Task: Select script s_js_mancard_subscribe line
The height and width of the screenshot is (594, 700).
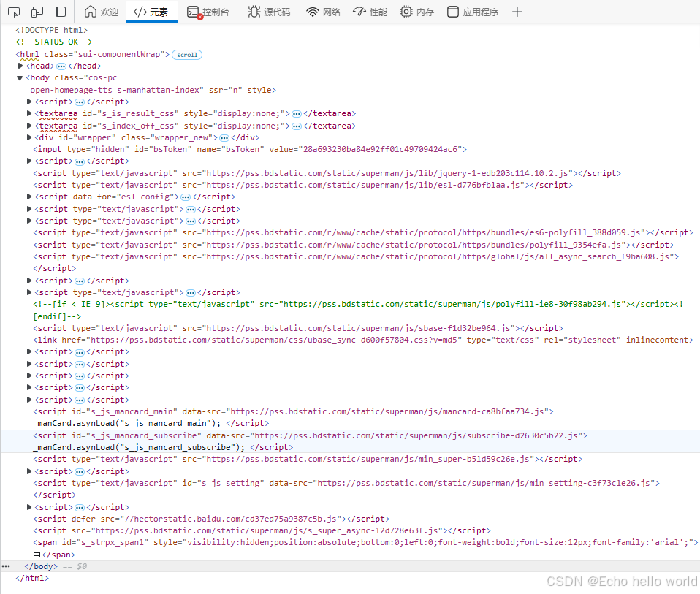Action: coord(311,441)
